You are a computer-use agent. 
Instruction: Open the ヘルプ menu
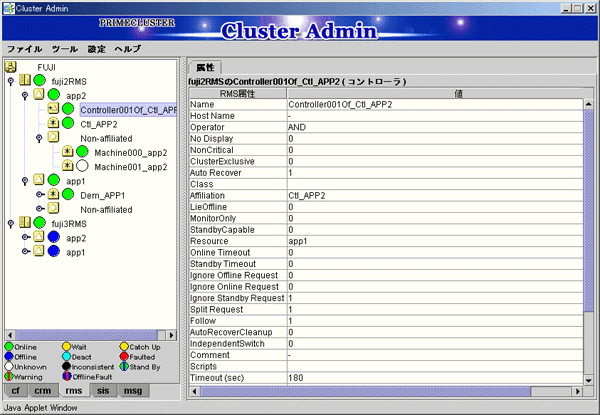[128, 49]
